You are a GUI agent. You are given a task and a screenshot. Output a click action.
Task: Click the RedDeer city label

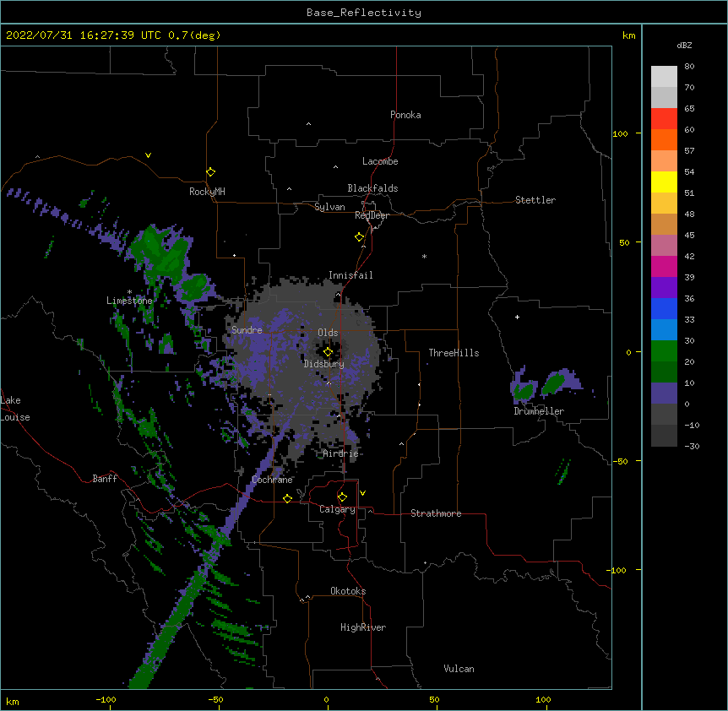(x=372, y=215)
